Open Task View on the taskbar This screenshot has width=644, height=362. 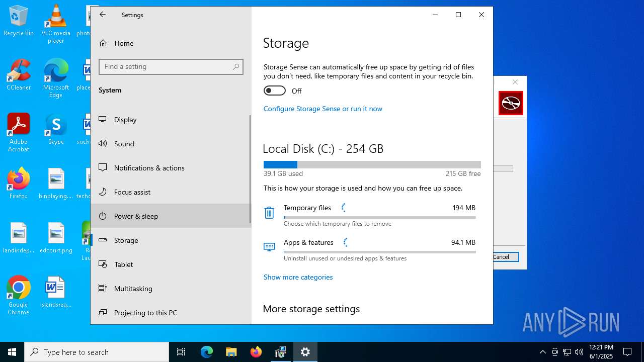tap(181, 352)
